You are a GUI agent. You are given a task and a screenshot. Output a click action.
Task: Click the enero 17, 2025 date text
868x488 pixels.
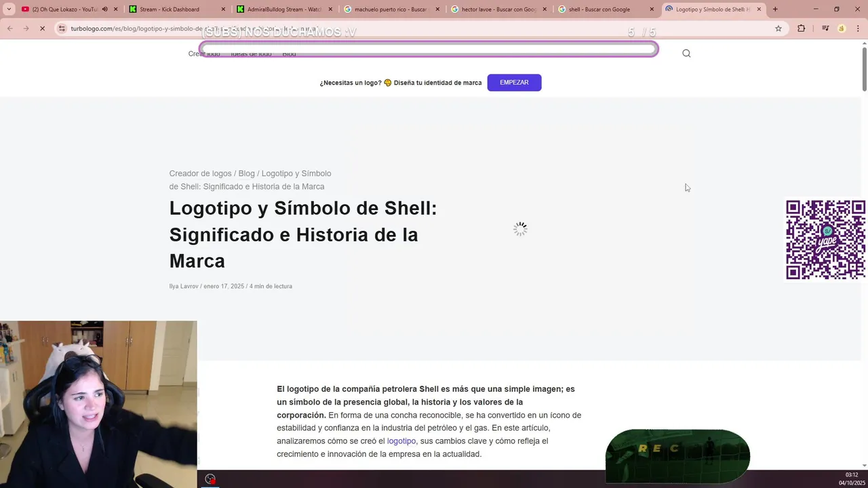[x=224, y=287]
